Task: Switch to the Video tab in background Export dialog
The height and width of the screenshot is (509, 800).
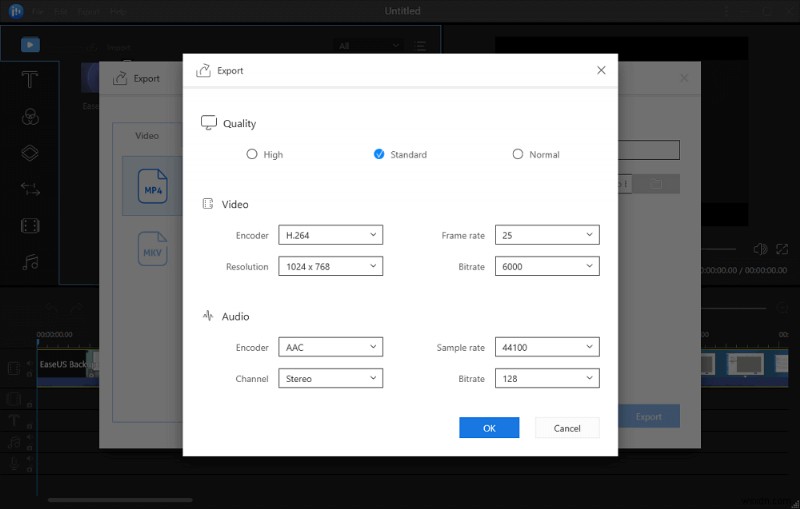Action: [147, 136]
